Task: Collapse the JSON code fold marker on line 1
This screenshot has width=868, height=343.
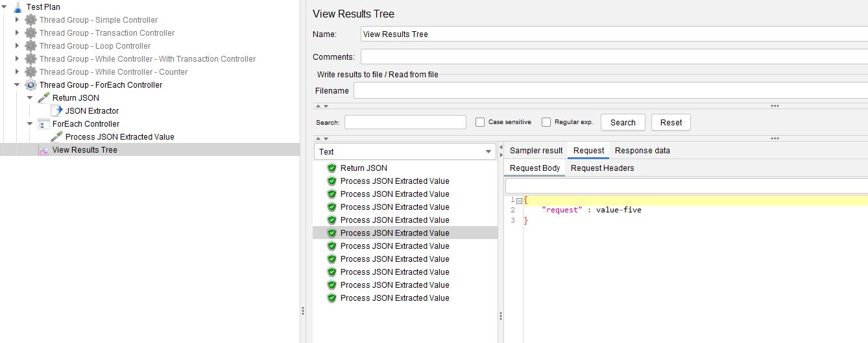Action: point(519,200)
